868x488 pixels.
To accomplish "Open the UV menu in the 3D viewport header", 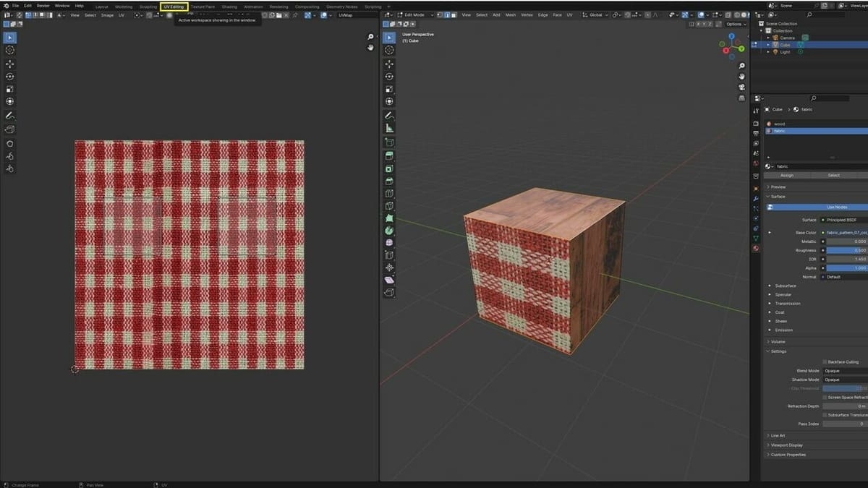I will (571, 15).
